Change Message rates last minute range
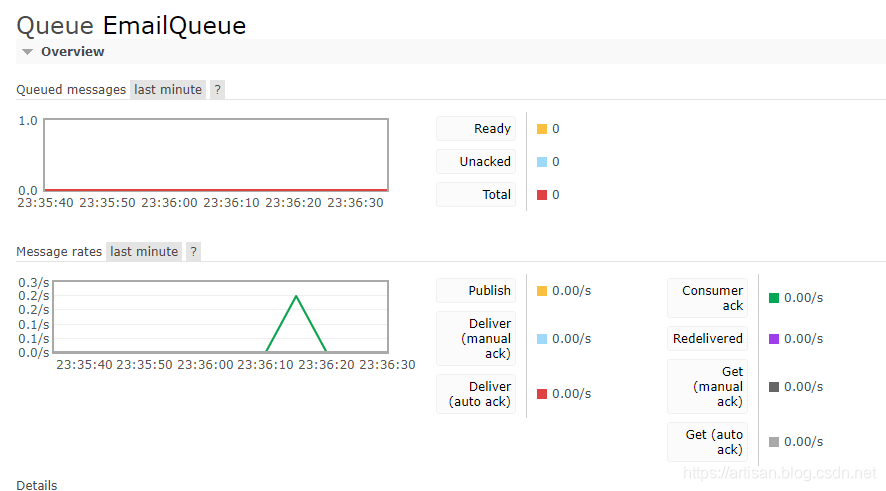 tap(144, 252)
